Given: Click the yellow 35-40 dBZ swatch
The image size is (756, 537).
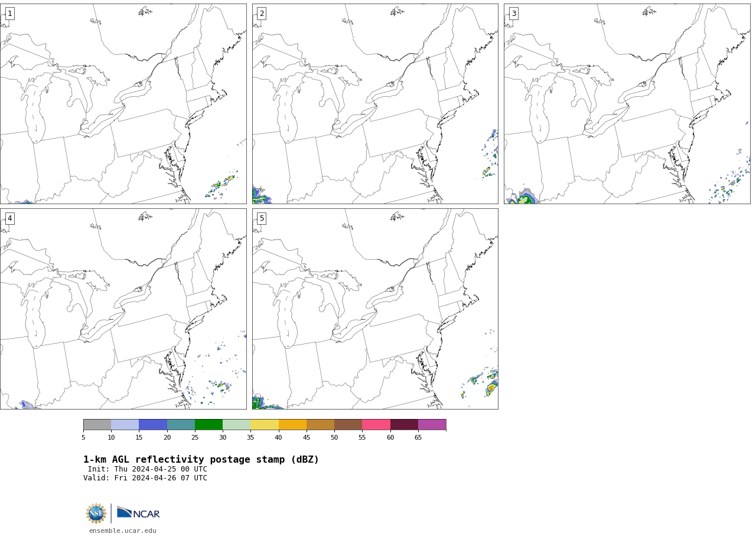Looking at the screenshot, I should [x=265, y=425].
